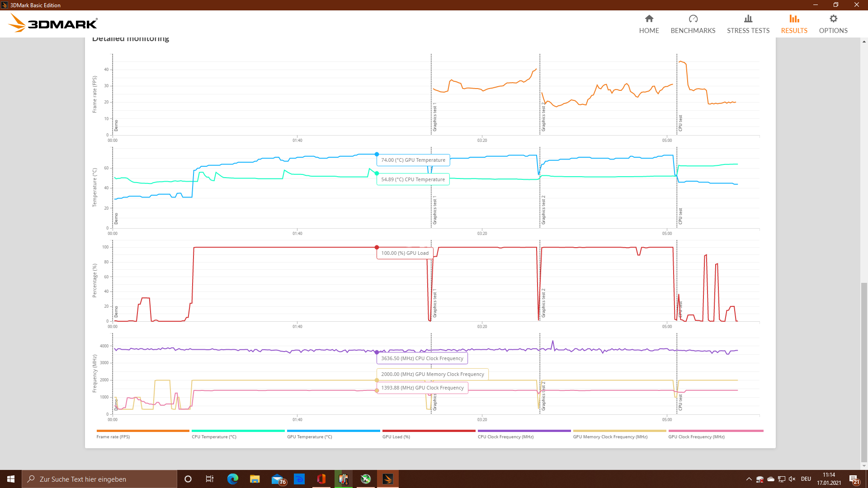This screenshot has height=488, width=868.
Task: Click the red car system tray icon
Action: click(x=760, y=479)
